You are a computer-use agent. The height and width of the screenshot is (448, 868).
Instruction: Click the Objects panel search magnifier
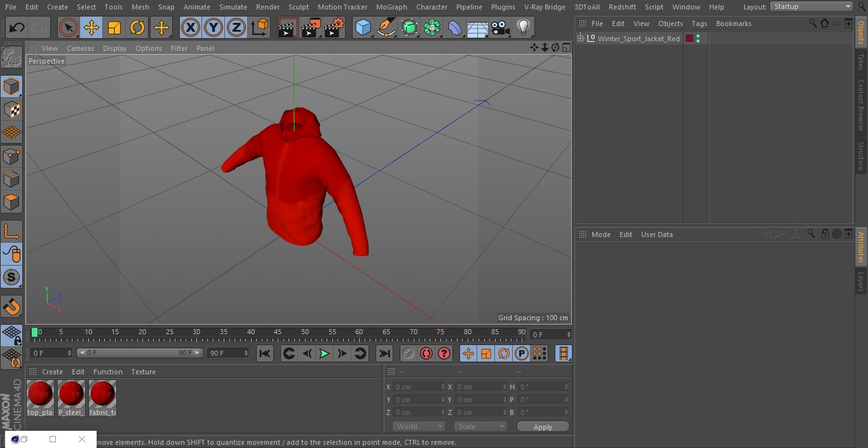pyautogui.click(x=812, y=23)
